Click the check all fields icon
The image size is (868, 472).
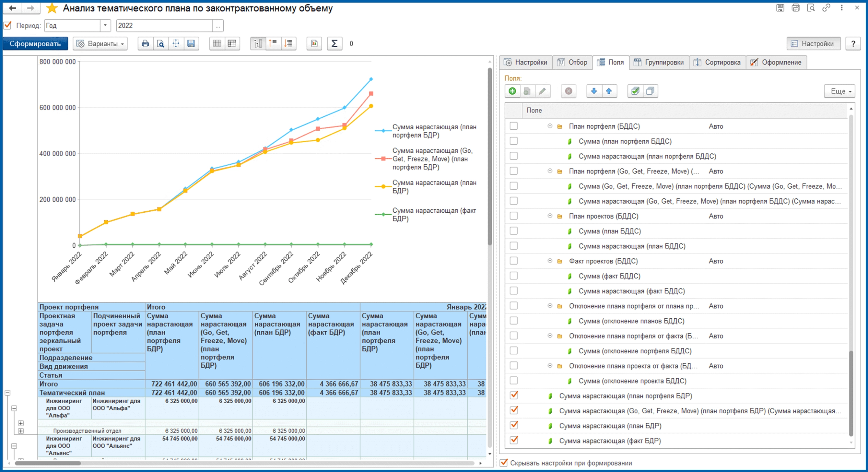(635, 91)
